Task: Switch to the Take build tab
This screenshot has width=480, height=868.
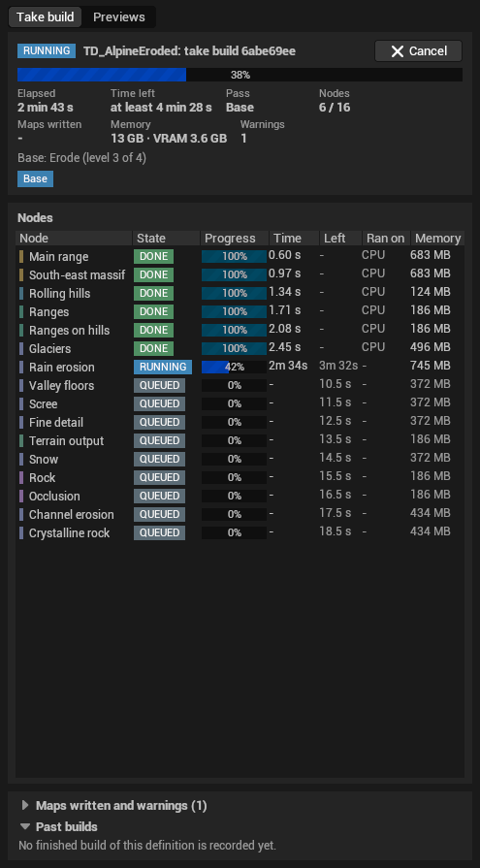Action: [x=45, y=17]
